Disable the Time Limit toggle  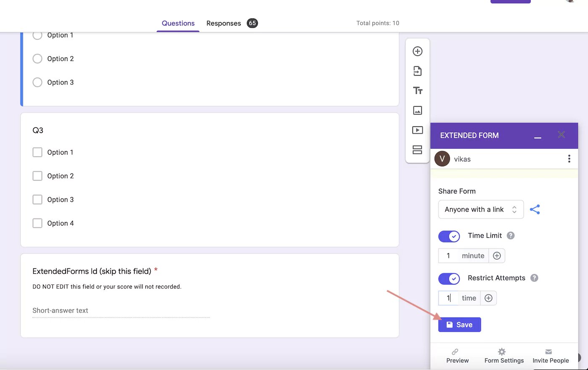click(x=449, y=236)
